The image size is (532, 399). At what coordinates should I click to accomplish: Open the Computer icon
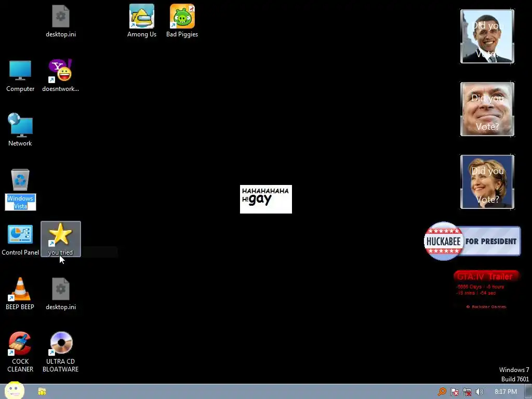click(20, 76)
